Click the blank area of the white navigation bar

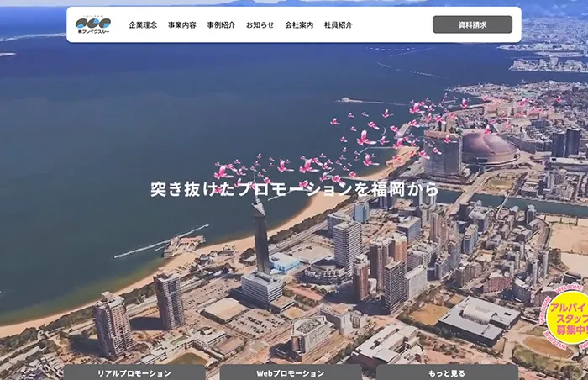click(x=393, y=25)
